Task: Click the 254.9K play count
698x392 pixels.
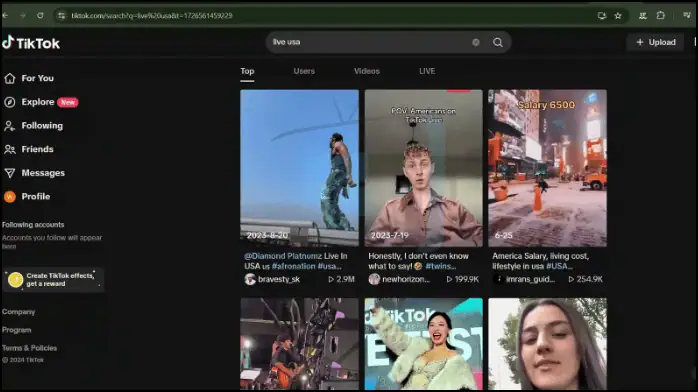Action: click(585, 279)
